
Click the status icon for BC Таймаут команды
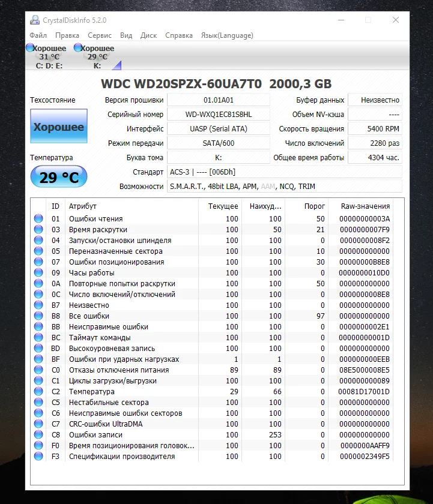(38, 337)
